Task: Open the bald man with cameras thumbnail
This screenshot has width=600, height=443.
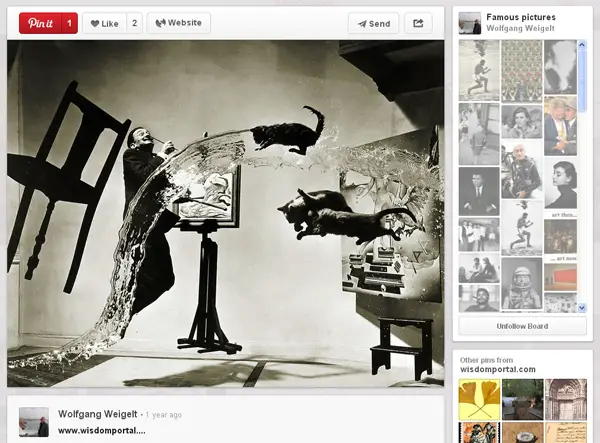Action: click(x=522, y=171)
